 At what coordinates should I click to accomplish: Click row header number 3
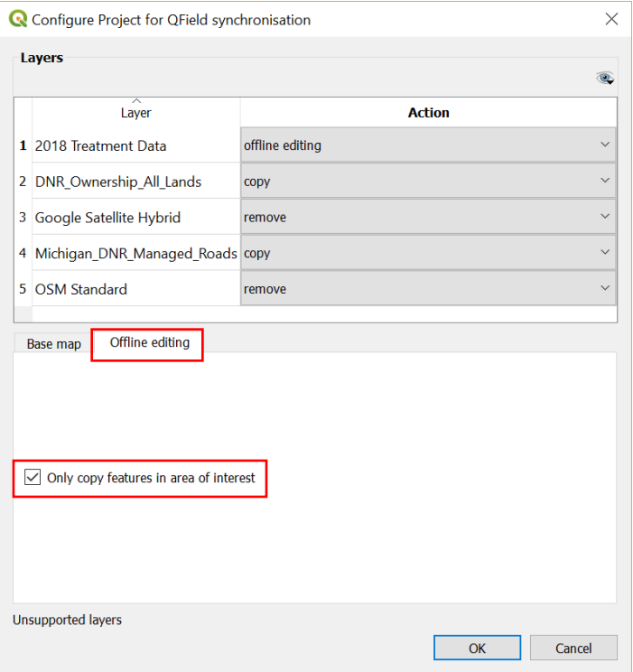coord(23,218)
